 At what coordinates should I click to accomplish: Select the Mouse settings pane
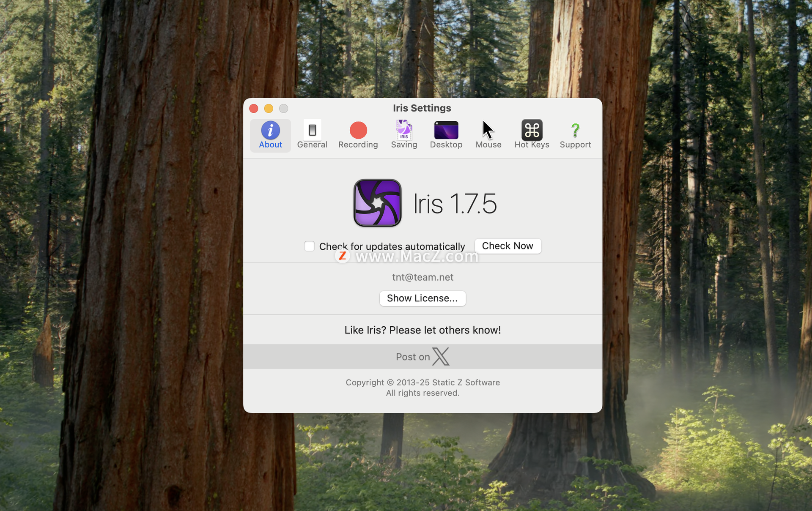488,135
